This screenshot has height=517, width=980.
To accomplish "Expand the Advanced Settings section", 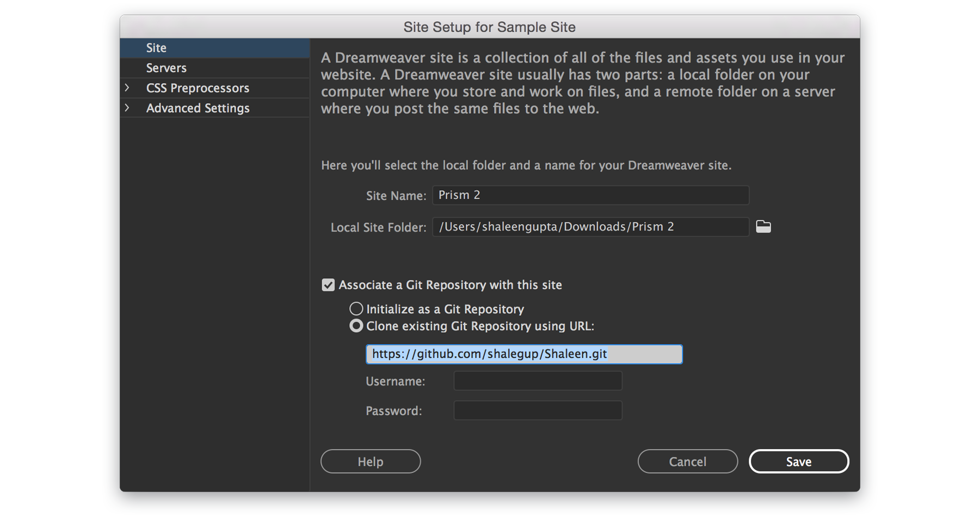I will [x=127, y=108].
